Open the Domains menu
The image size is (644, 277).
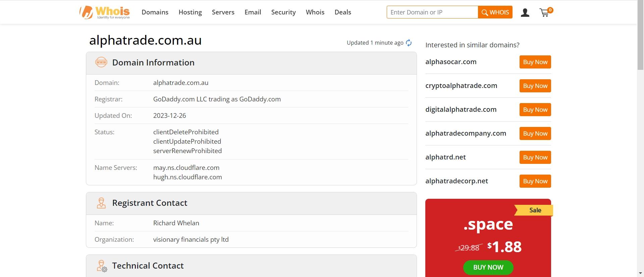155,12
